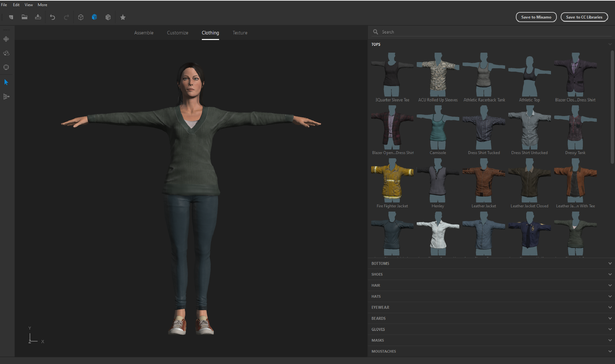Screen dimensions: 615x364
Task: Select the Pan camera tool
Action: click(x=6, y=39)
